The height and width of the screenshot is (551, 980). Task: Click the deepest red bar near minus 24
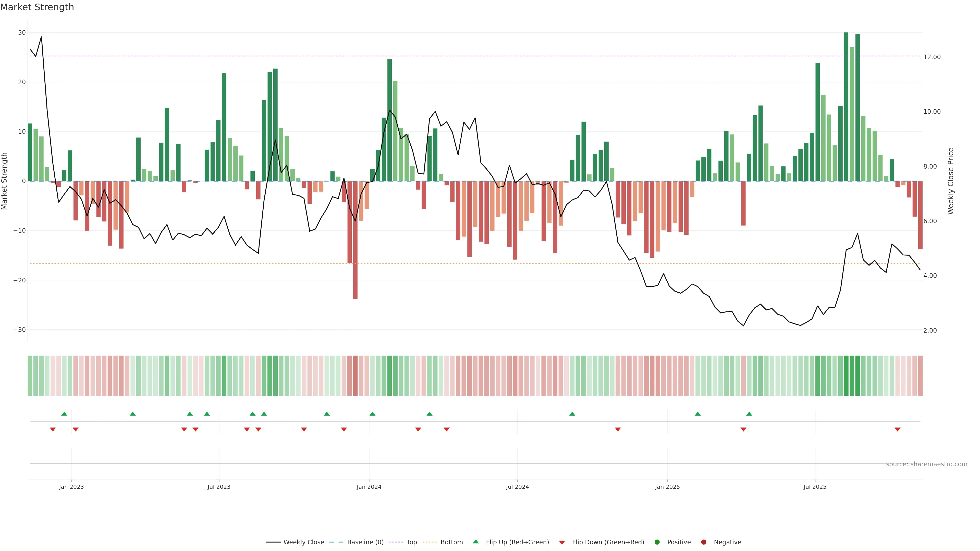(x=355, y=240)
